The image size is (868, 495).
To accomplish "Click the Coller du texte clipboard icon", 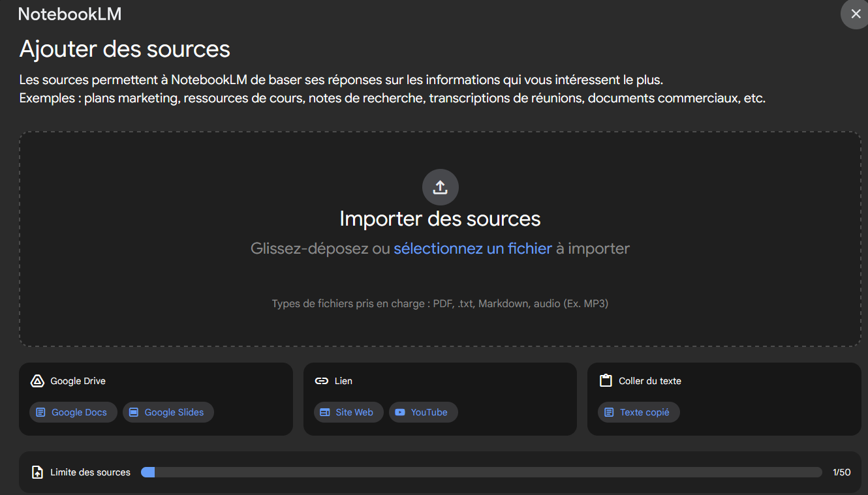I will [606, 381].
